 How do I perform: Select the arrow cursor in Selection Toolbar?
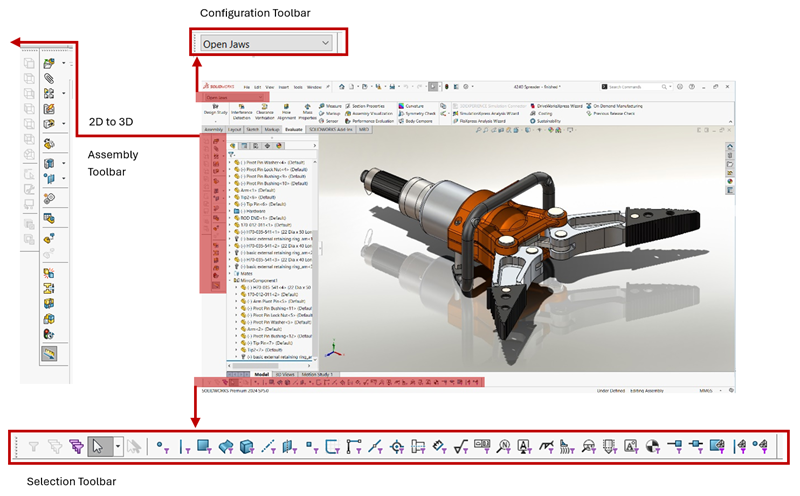100,447
